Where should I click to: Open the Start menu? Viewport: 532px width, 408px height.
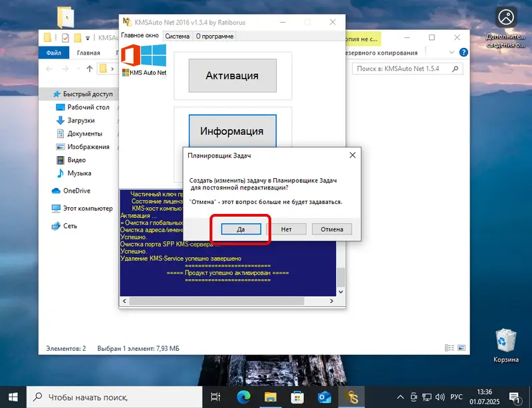[x=13, y=397]
